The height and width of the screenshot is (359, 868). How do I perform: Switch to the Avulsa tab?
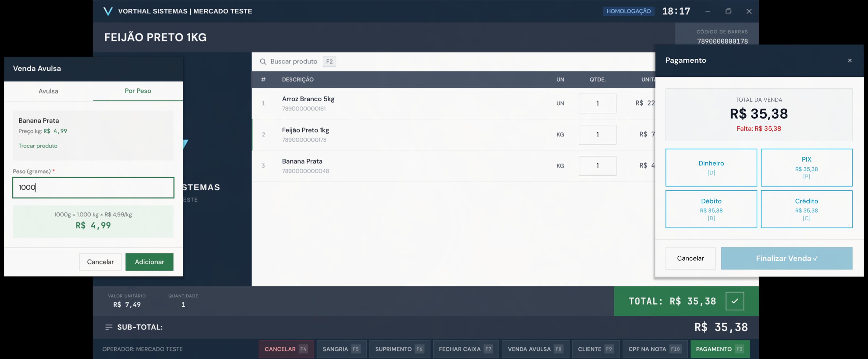coord(48,91)
